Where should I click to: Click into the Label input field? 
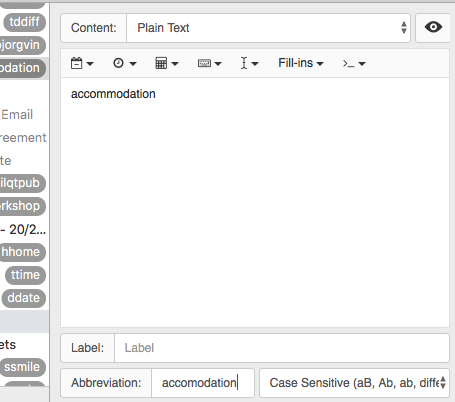(x=282, y=348)
